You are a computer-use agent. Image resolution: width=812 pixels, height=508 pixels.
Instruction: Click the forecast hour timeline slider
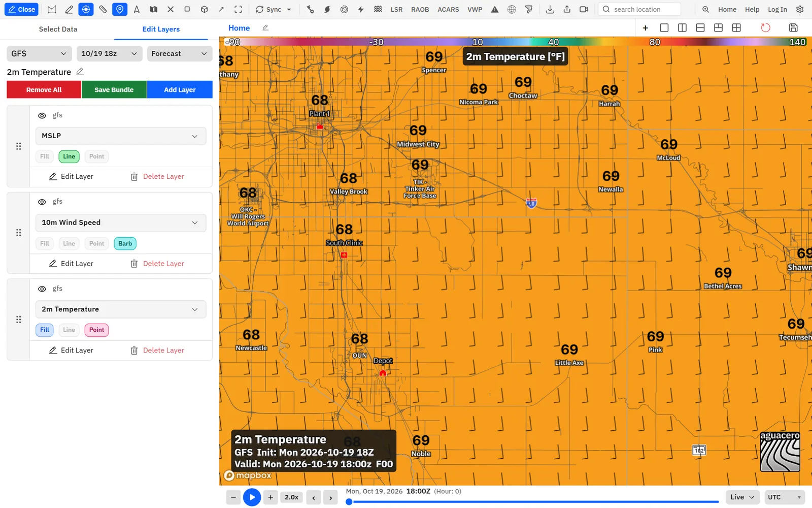pos(533,502)
